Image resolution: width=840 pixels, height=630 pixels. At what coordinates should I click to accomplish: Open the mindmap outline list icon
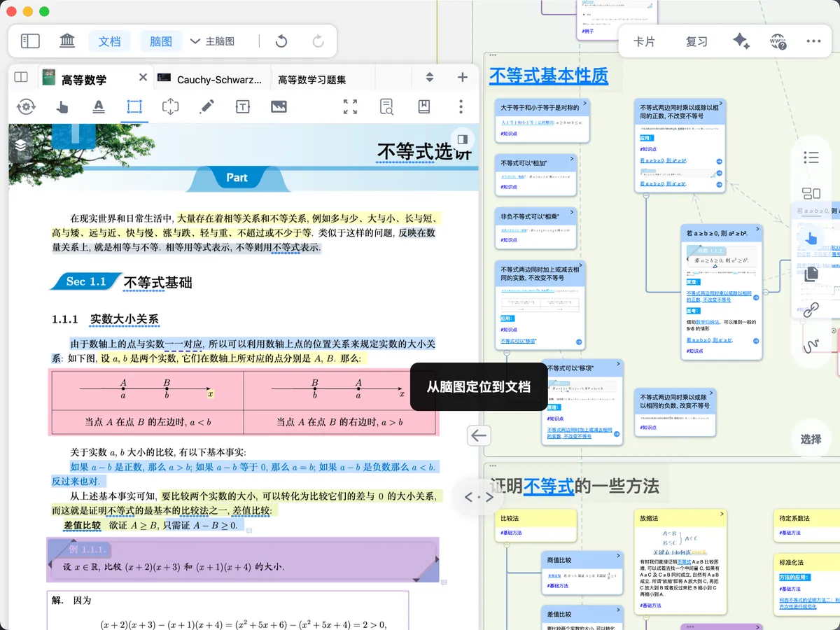pos(811,157)
